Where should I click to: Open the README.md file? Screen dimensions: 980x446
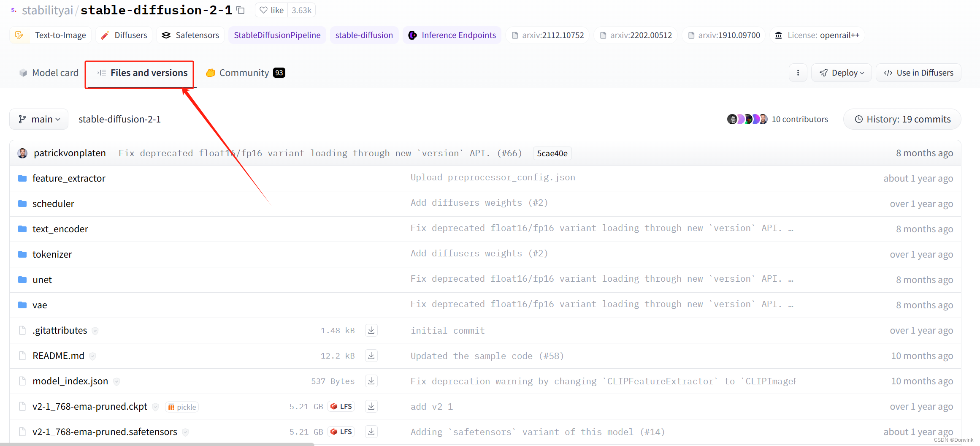(x=58, y=356)
